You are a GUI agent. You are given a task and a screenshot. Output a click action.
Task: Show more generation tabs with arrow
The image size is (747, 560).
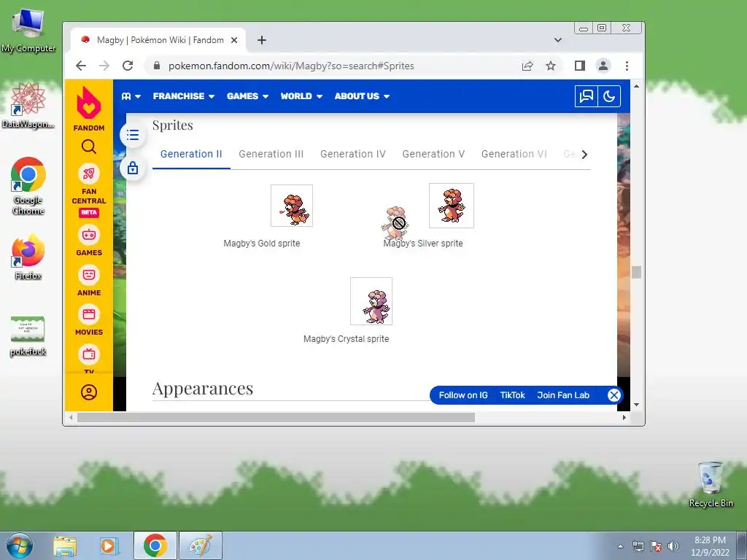point(584,155)
